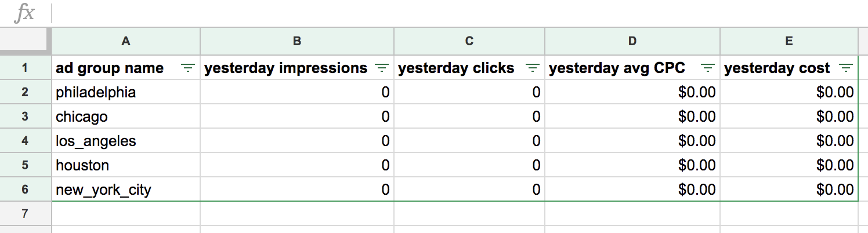Select row 1 header
This screenshot has height=233, width=868.
[25, 68]
